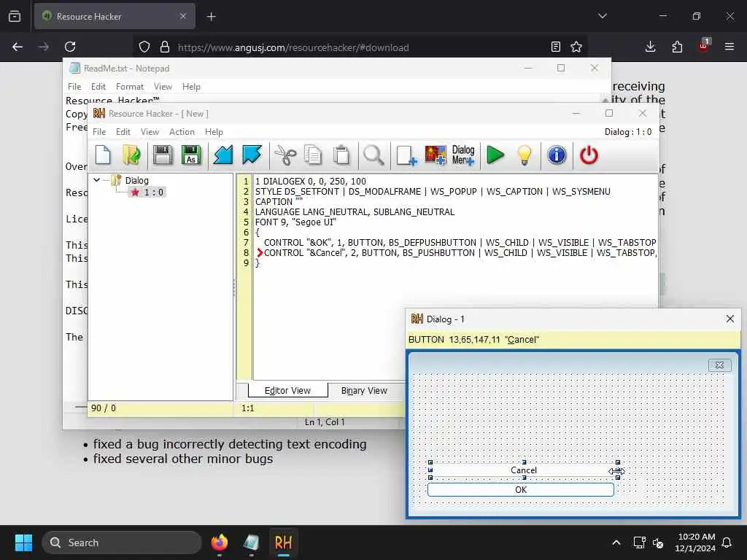This screenshot has height=560, width=747.
Task: Click the FONT 9, "Segoe UI" line
Action: point(295,222)
